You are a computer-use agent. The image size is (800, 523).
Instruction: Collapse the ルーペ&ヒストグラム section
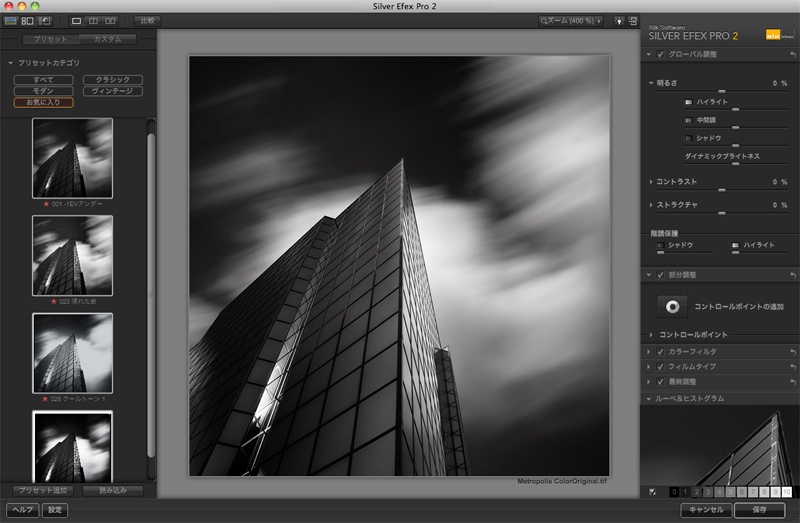click(x=648, y=399)
